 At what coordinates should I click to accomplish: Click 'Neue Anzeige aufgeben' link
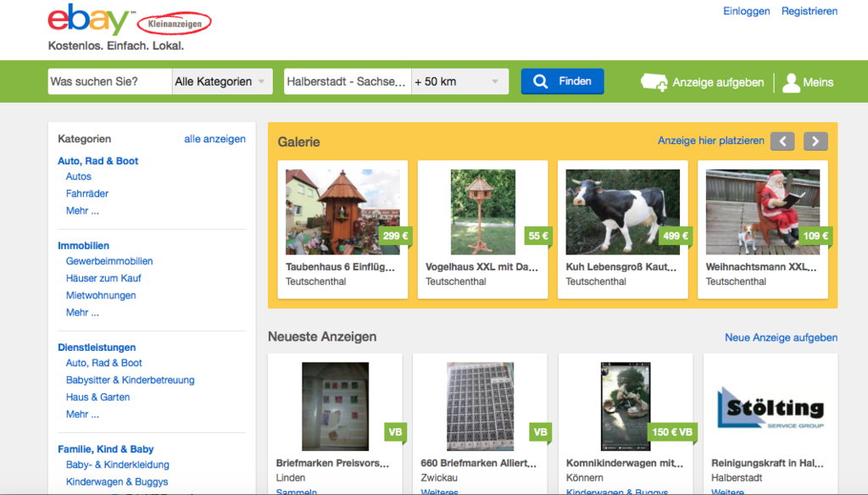pyautogui.click(x=781, y=337)
